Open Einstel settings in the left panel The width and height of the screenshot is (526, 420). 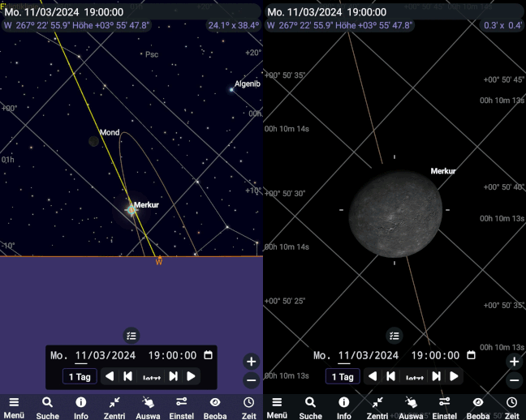[182, 408]
